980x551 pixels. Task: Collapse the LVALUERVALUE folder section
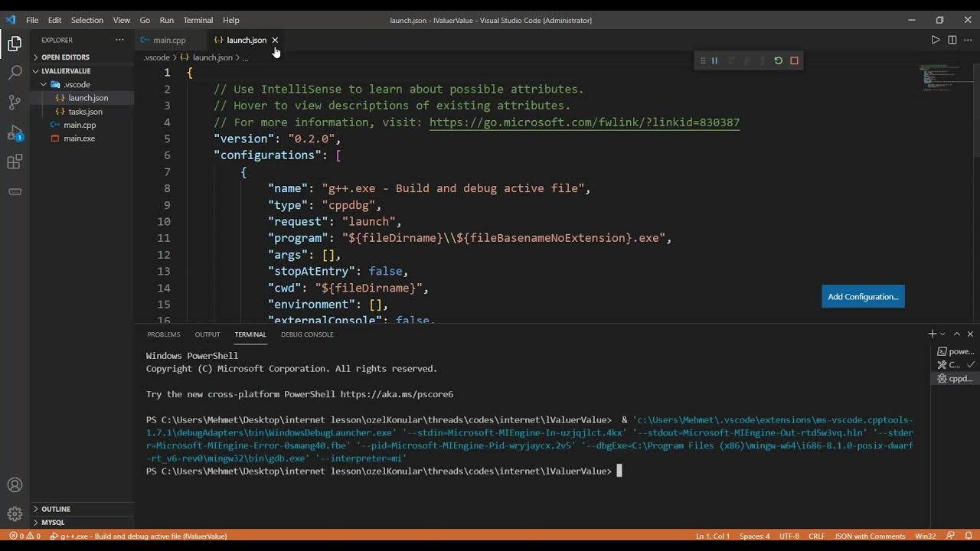[83, 71]
